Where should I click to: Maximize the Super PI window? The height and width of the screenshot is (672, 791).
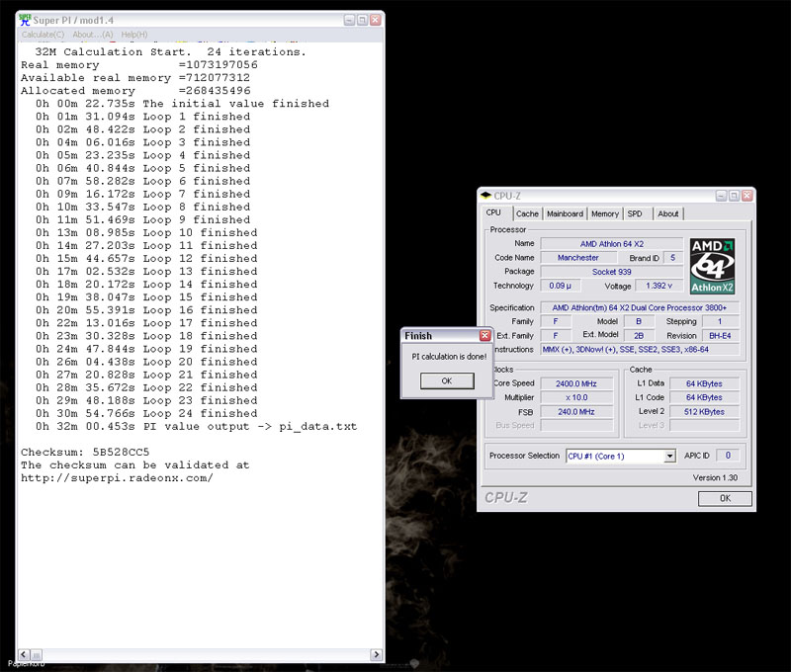(362, 20)
